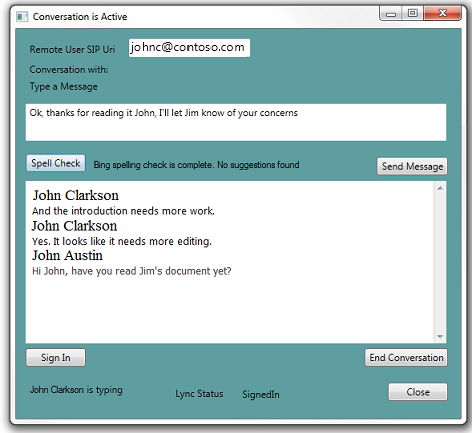Send the typed message
This screenshot has height=433, width=472.
pyautogui.click(x=412, y=166)
